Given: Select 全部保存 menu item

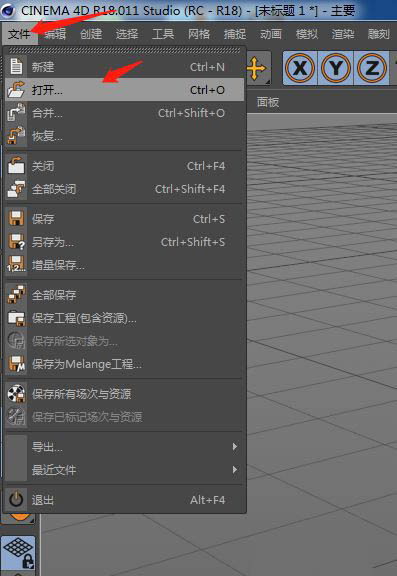Looking at the screenshot, I should click(124, 295).
